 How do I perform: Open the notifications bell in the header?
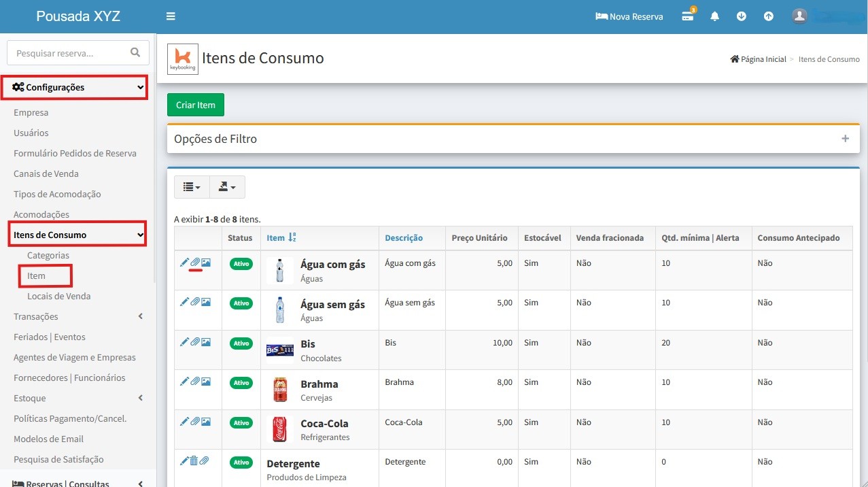pyautogui.click(x=714, y=16)
